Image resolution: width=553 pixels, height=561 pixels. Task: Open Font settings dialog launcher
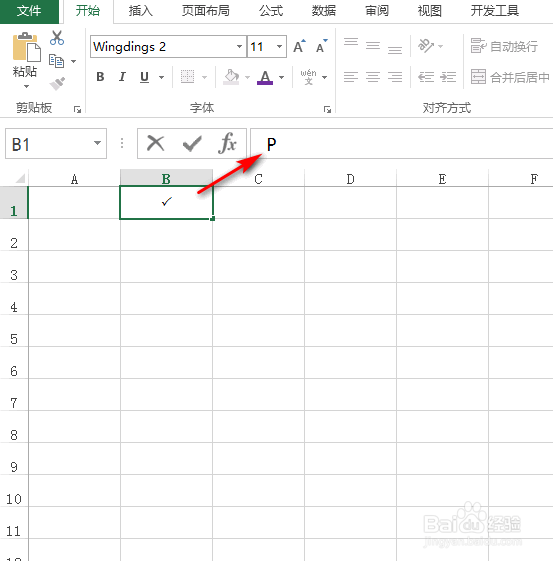[327, 109]
